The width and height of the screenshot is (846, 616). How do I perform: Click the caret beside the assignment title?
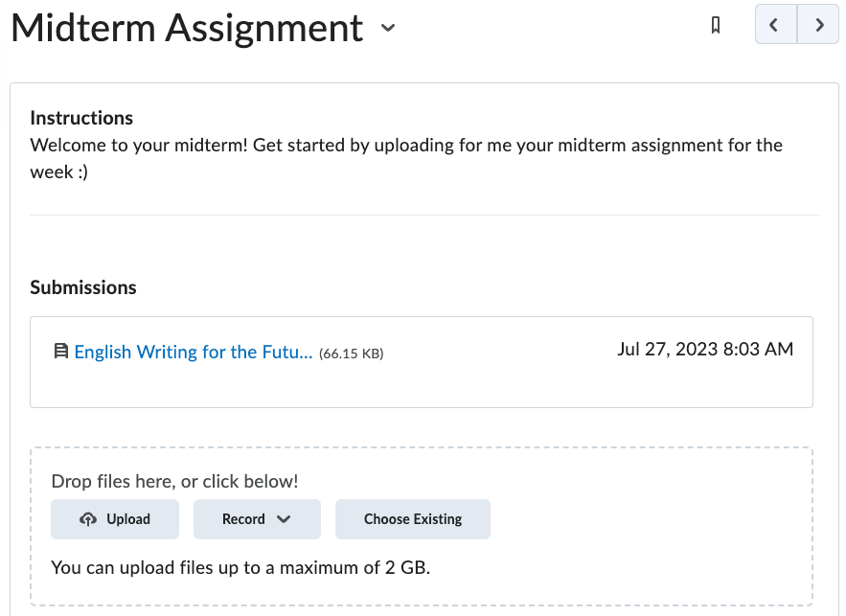387,29
